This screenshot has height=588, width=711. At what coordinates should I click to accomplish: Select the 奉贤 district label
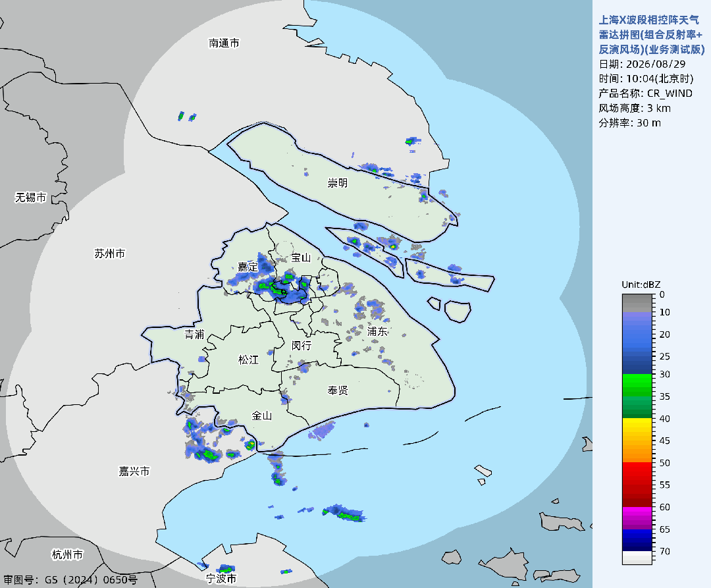pyautogui.click(x=338, y=390)
